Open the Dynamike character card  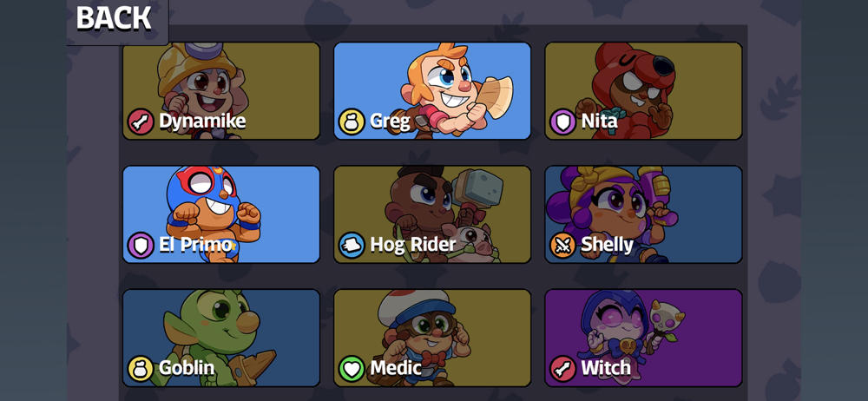(221, 91)
